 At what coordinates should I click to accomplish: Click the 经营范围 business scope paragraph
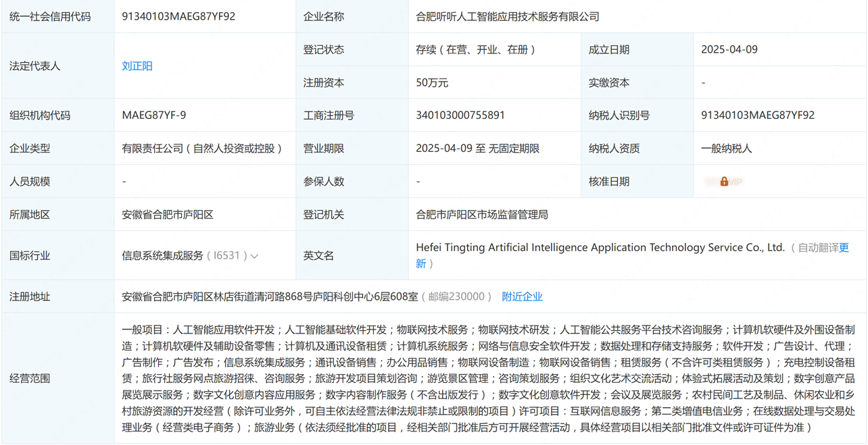[488, 378]
